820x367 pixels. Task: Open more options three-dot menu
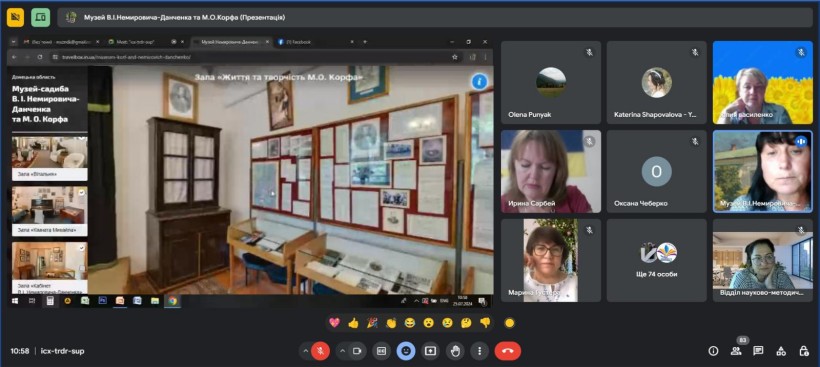click(480, 351)
